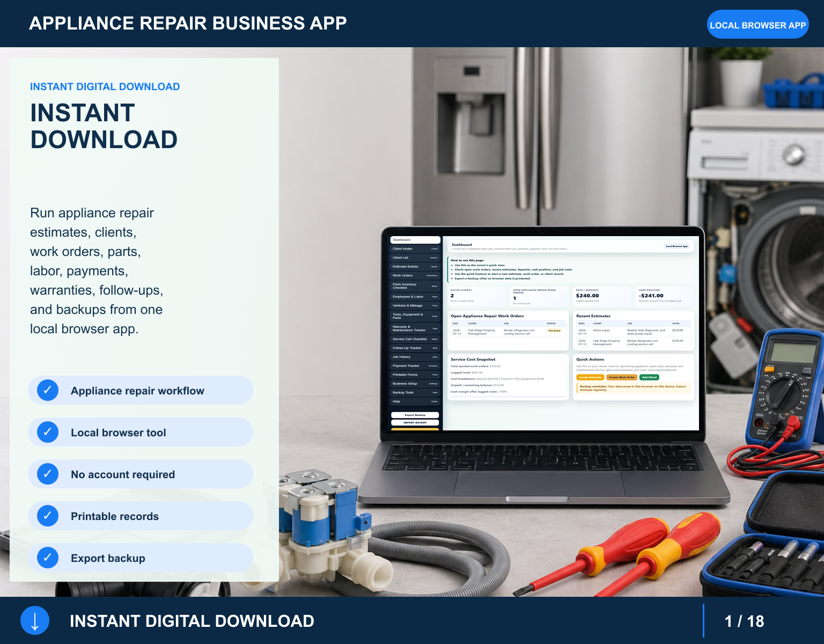
Task: Click the Backup reminder notice
Action: click(x=634, y=387)
